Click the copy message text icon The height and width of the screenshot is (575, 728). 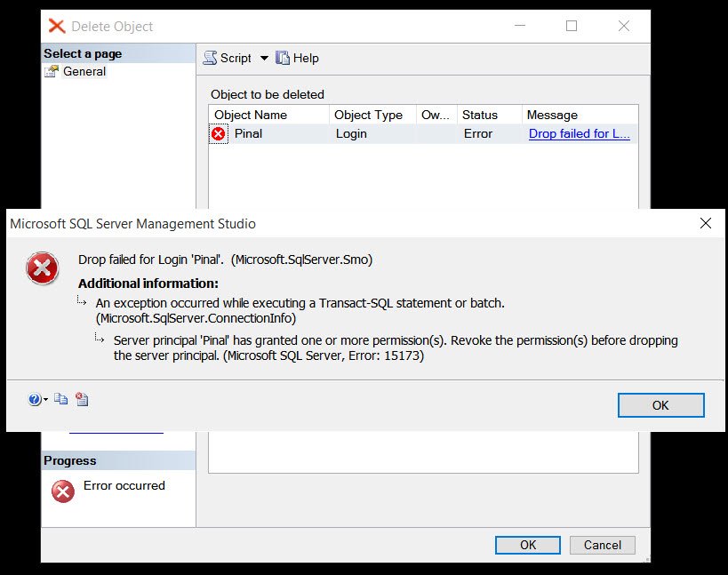pyautogui.click(x=60, y=399)
